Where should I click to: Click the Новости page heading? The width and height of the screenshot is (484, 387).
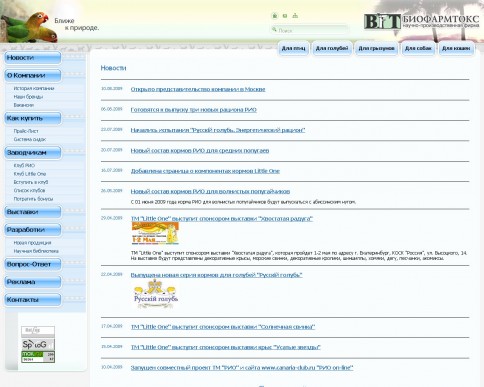tap(113, 68)
